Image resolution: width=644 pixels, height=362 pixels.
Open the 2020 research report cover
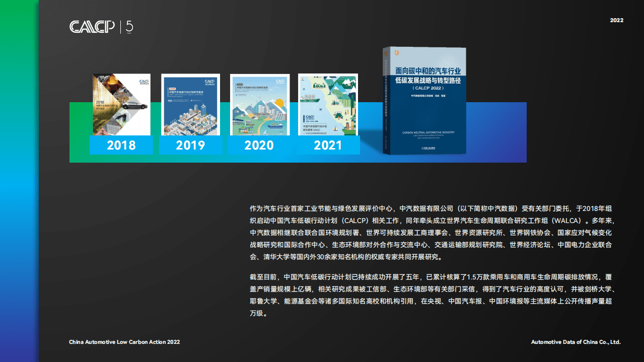(259, 104)
